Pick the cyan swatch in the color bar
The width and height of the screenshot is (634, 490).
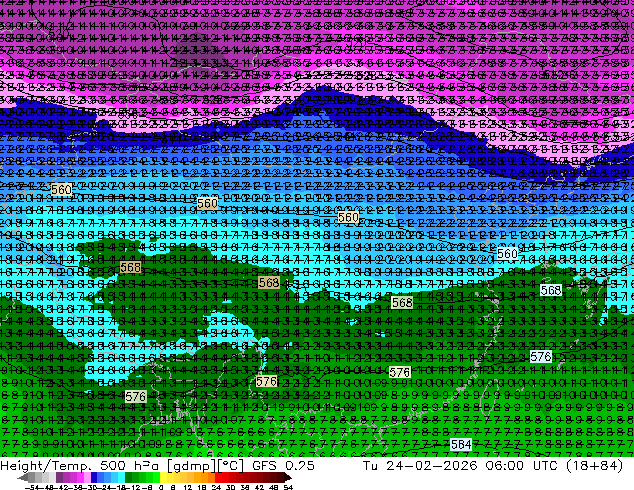(122, 477)
